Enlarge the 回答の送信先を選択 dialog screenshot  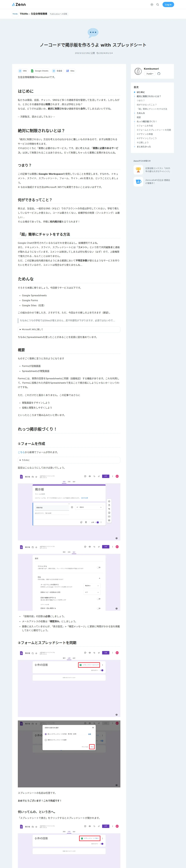coord(69,753)
